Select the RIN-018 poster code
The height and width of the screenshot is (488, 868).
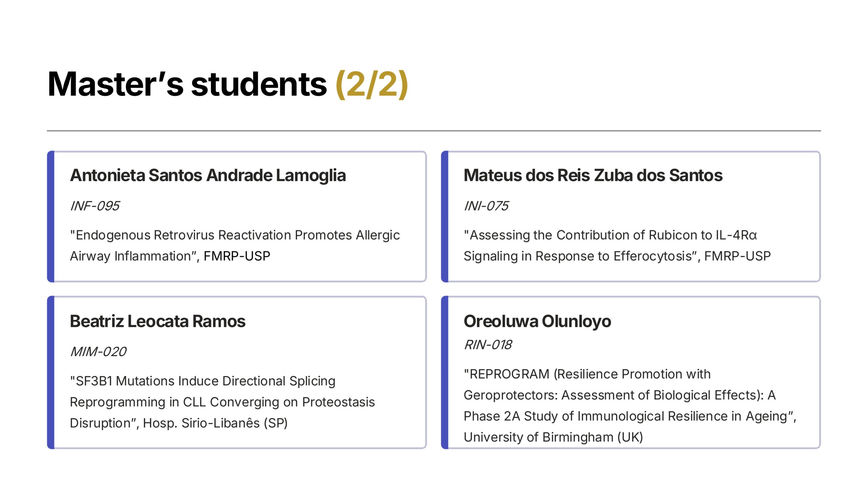click(488, 345)
